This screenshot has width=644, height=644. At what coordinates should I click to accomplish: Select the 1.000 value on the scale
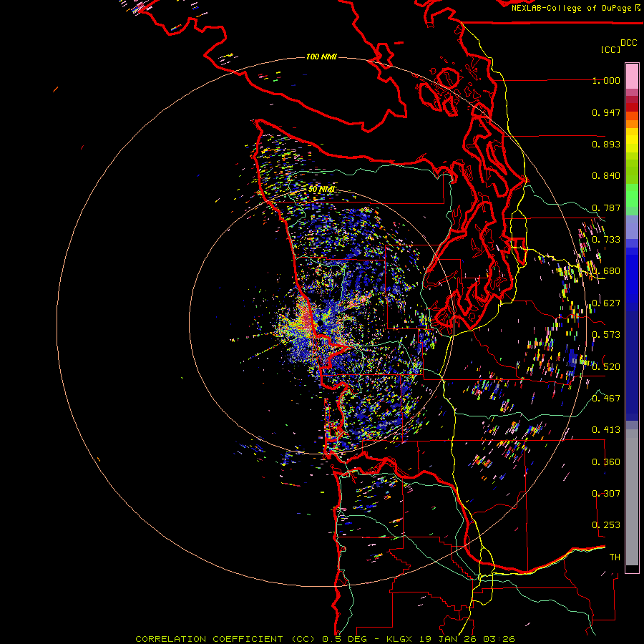pos(606,80)
